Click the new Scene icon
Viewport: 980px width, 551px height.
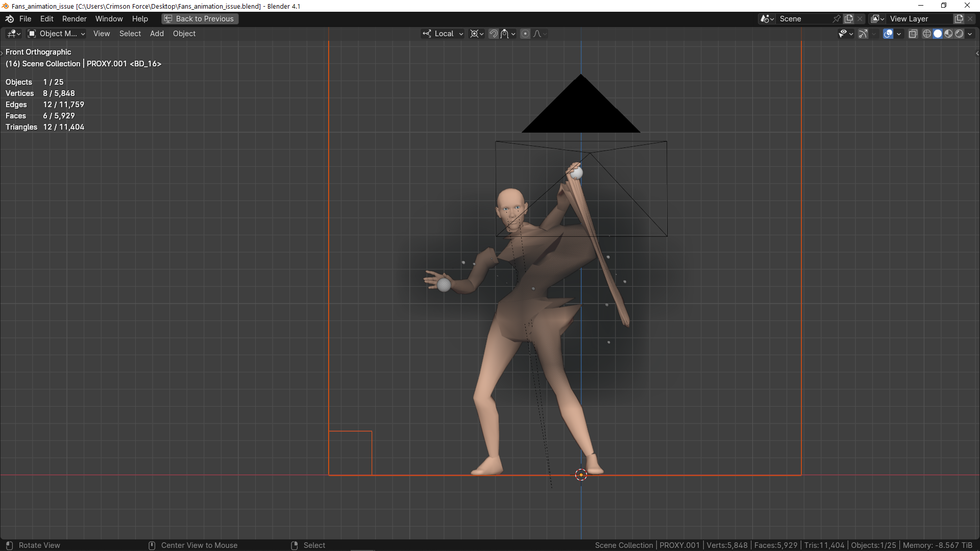(x=849, y=19)
